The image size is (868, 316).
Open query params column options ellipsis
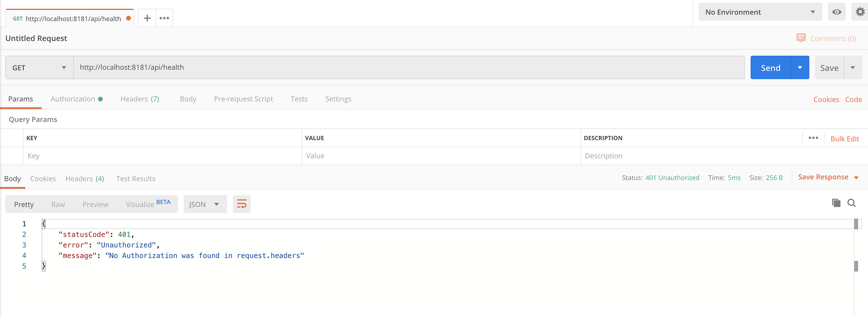click(813, 138)
